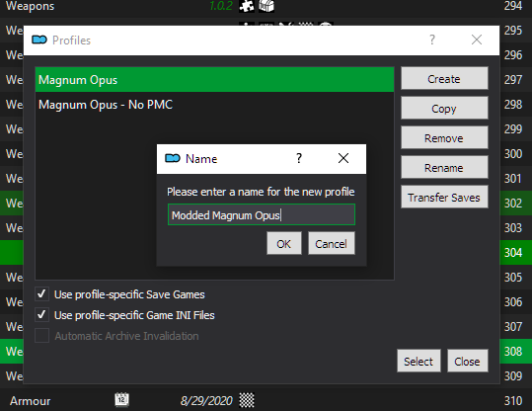Click the calendar icon in the Armour row
Viewport: 532px width, 411px height.
[121, 399]
